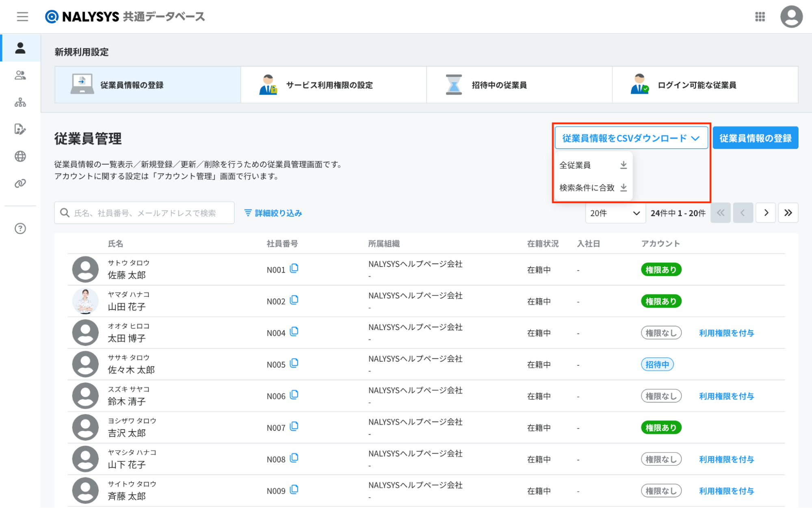This screenshot has width=812, height=508.
Task: Open the globe icon in sidebar
Action: [x=20, y=156]
